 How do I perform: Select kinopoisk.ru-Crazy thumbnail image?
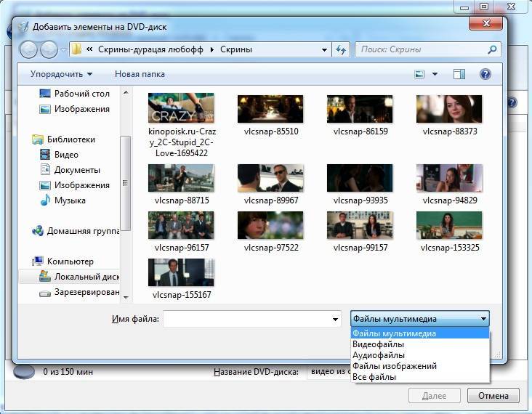181,107
